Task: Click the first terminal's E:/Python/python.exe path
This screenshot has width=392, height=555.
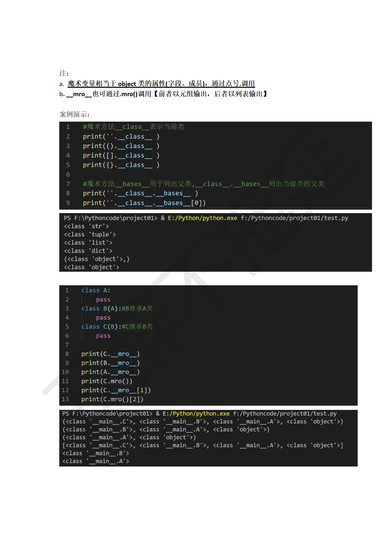Action: 203,218
